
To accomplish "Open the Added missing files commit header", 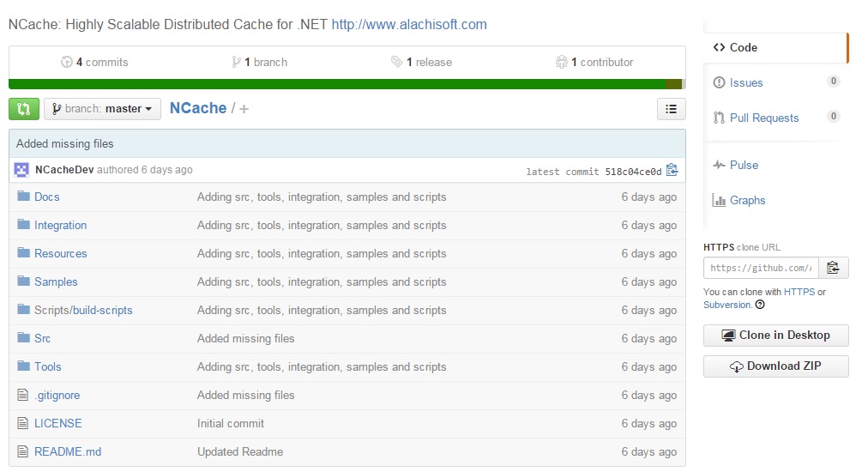I will pyautogui.click(x=65, y=143).
